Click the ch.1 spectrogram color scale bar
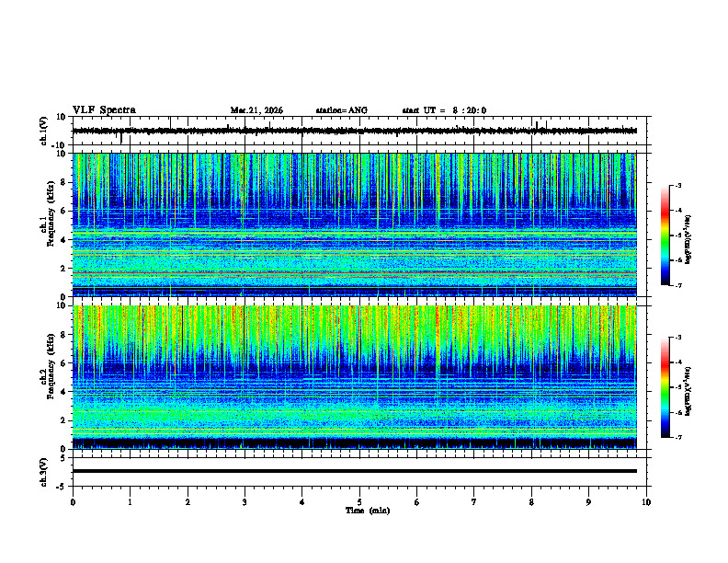728x563 pixels. tap(665, 236)
